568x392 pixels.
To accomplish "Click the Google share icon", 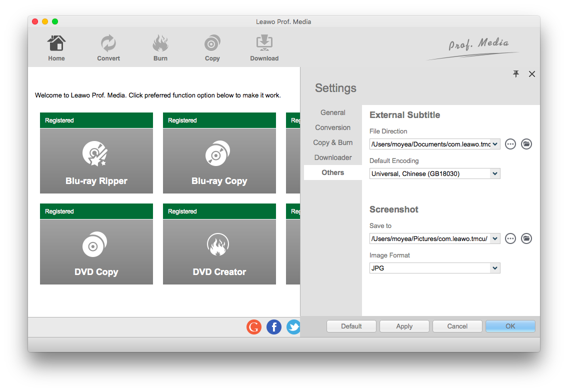I will pyautogui.click(x=254, y=327).
